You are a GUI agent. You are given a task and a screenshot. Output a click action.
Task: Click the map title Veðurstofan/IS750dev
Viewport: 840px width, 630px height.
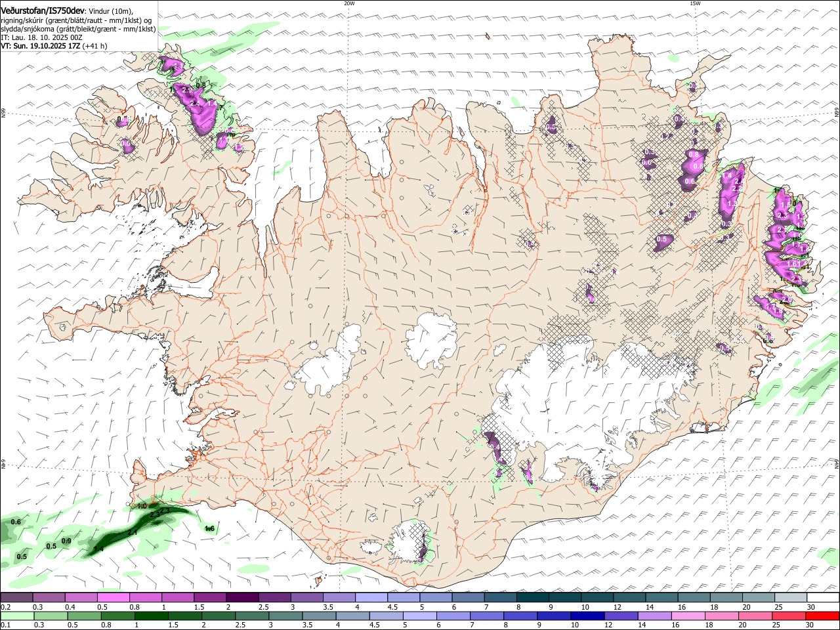tap(43, 10)
